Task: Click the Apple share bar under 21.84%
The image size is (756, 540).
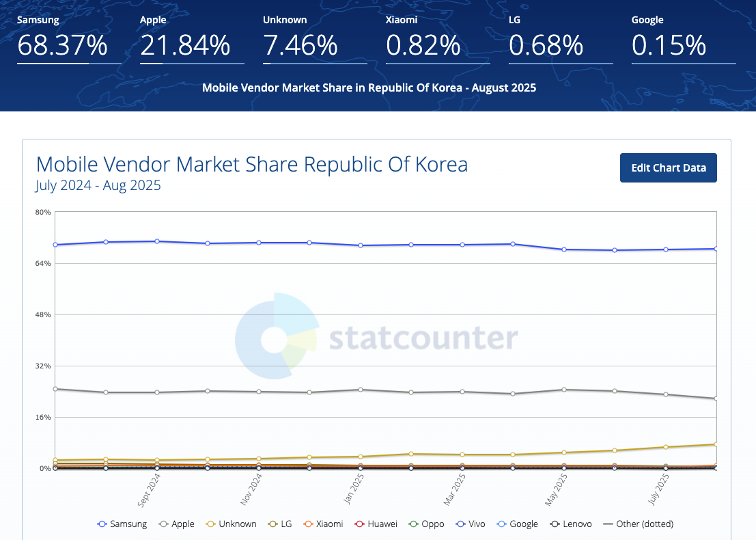Action: [192, 63]
